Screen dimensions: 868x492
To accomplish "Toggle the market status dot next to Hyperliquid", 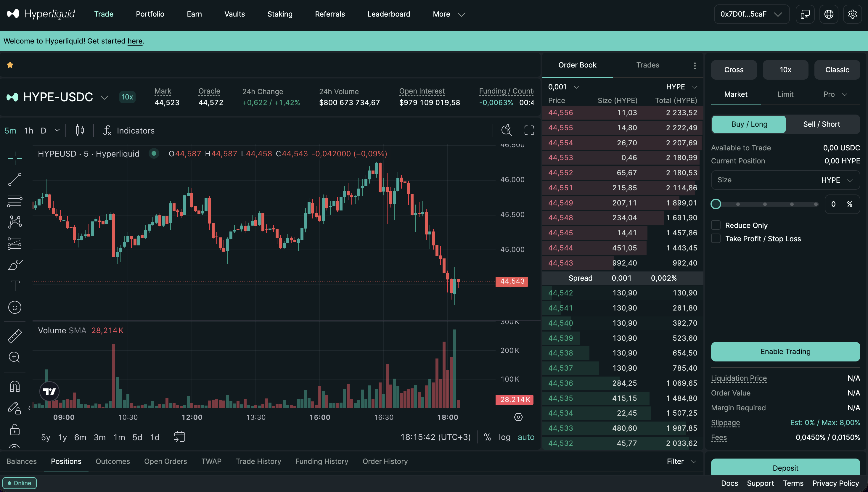I will (154, 153).
